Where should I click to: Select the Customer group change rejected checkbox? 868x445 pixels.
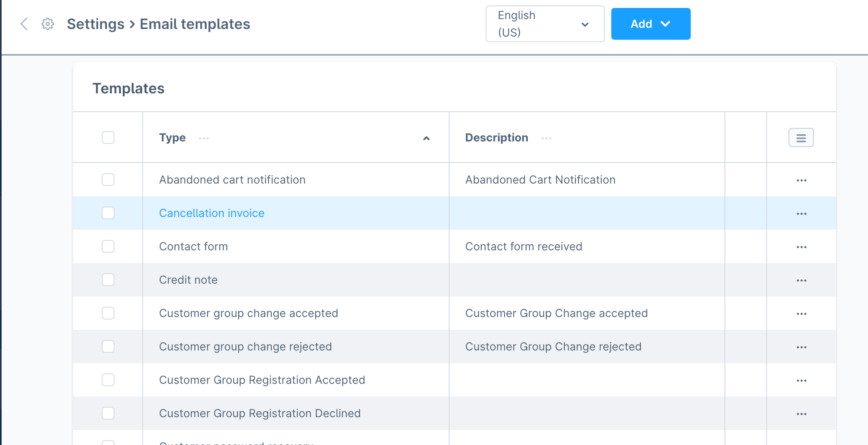108,346
